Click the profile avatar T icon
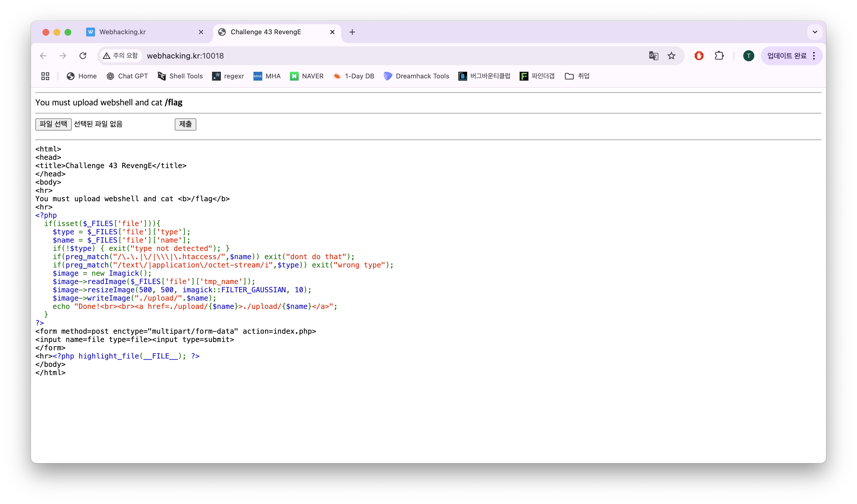This screenshot has height=504, width=857. 748,56
